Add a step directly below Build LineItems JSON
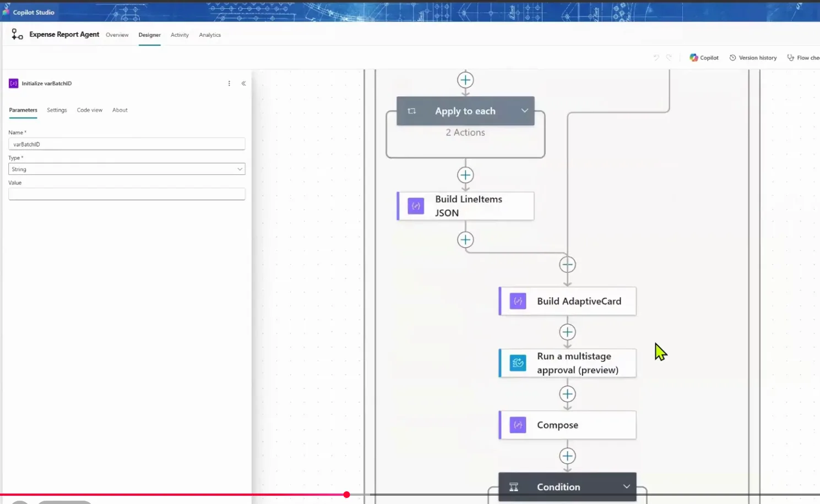This screenshot has height=504, width=820. tap(465, 240)
